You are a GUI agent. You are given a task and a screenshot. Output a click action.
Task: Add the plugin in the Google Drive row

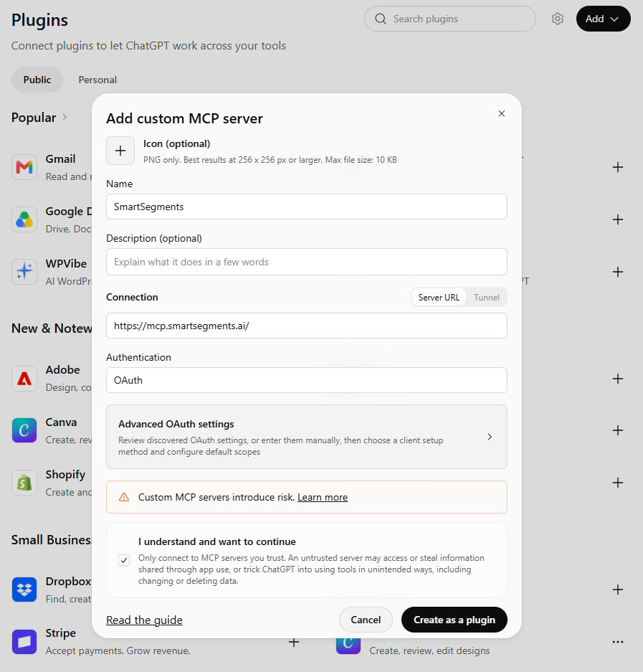click(618, 219)
